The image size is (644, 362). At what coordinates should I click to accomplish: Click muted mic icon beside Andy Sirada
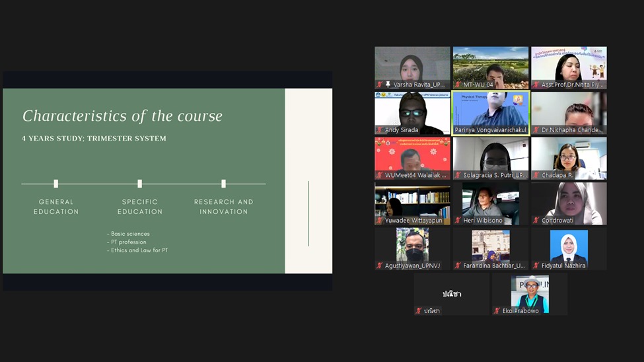(x=380, y=130)
